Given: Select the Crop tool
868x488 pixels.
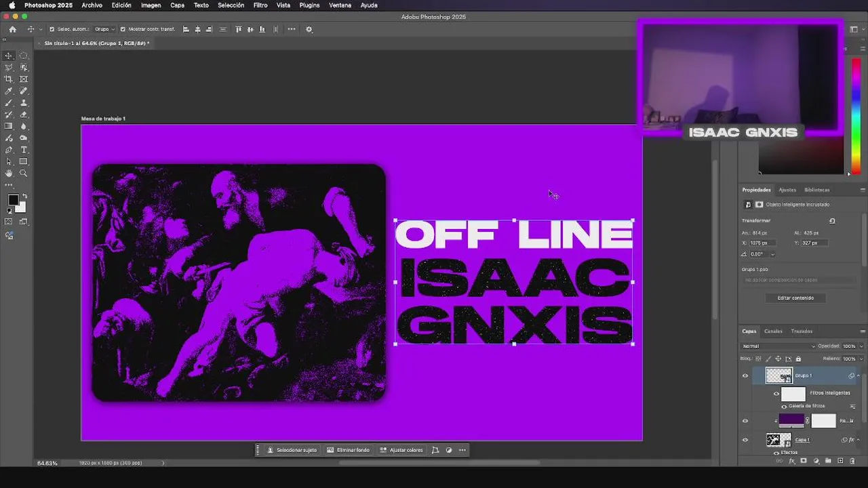Looking at the screenshot, I should click(x=8, y=79).
